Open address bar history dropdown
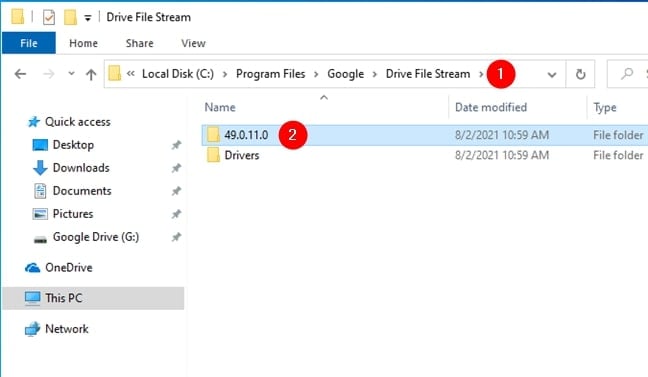This screenshot has height=377, width=648. (552, 74)
